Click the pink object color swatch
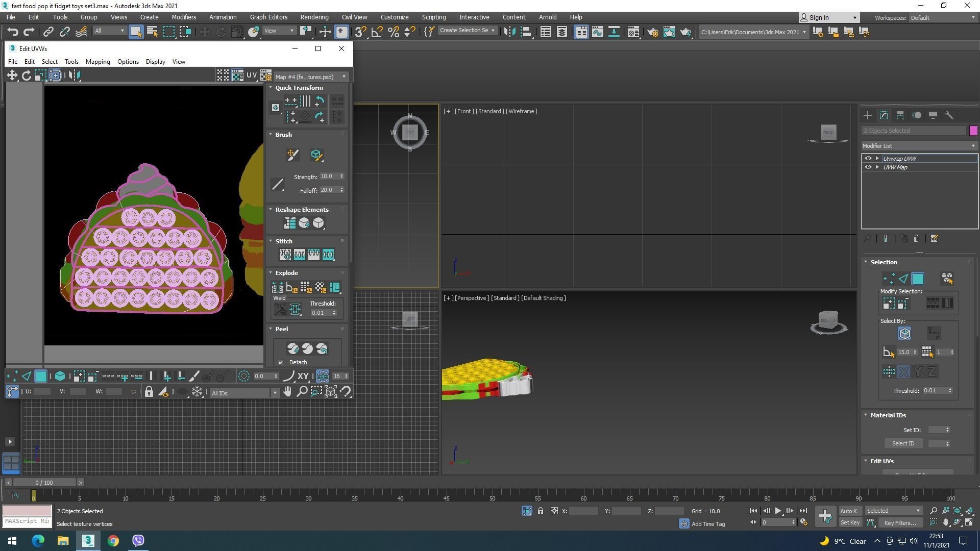 tap(973, 131)
